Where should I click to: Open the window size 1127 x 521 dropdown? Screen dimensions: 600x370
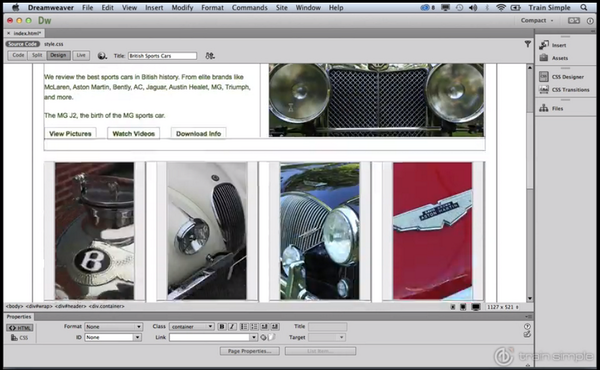pyautogui.click(x=502, y=307)
